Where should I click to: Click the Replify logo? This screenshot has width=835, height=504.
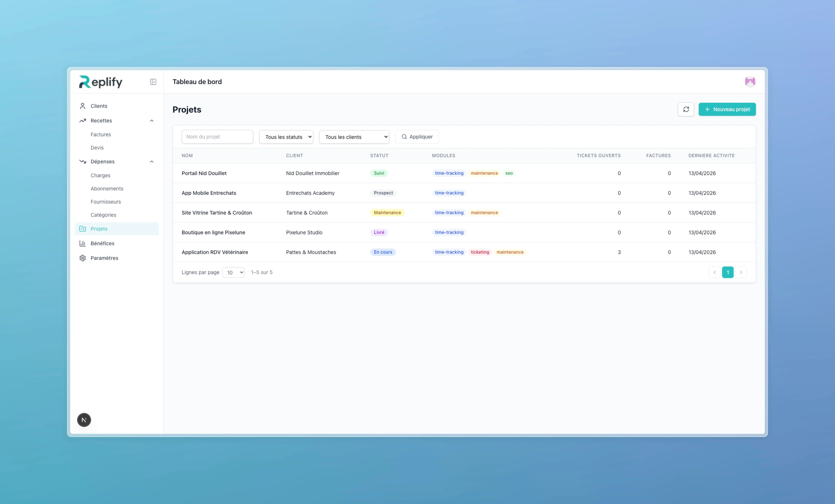pyautogui.click(x=100, y=82)
